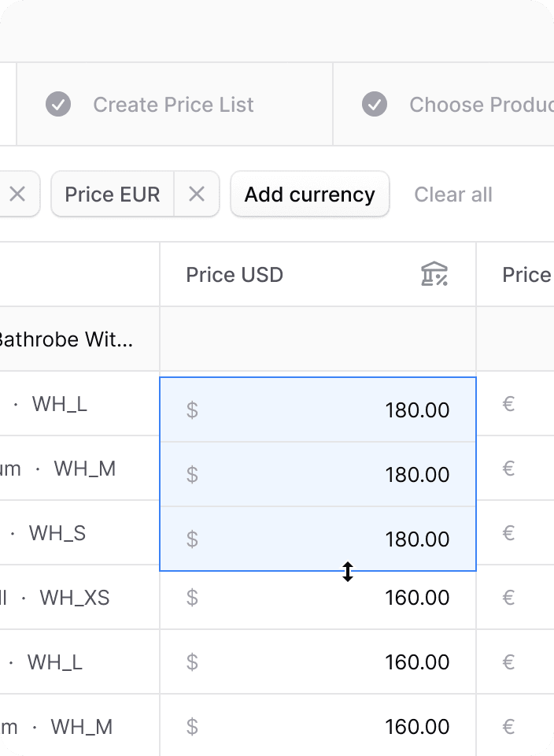Click the Clear all link

452,195
